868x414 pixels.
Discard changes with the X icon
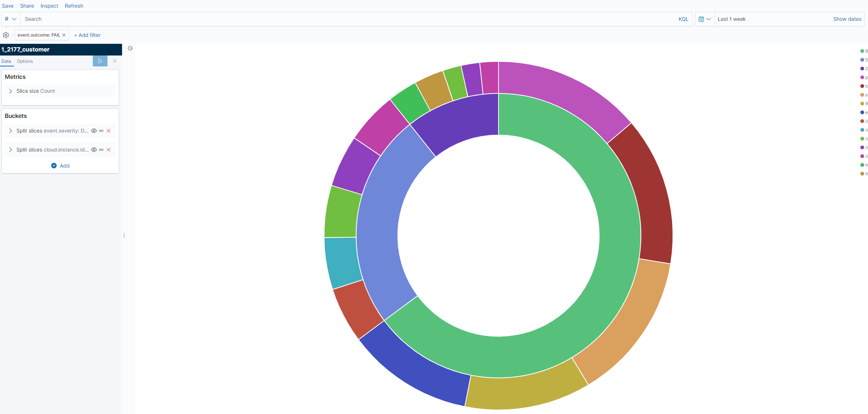pyautogui.click(x=115, y=61)
